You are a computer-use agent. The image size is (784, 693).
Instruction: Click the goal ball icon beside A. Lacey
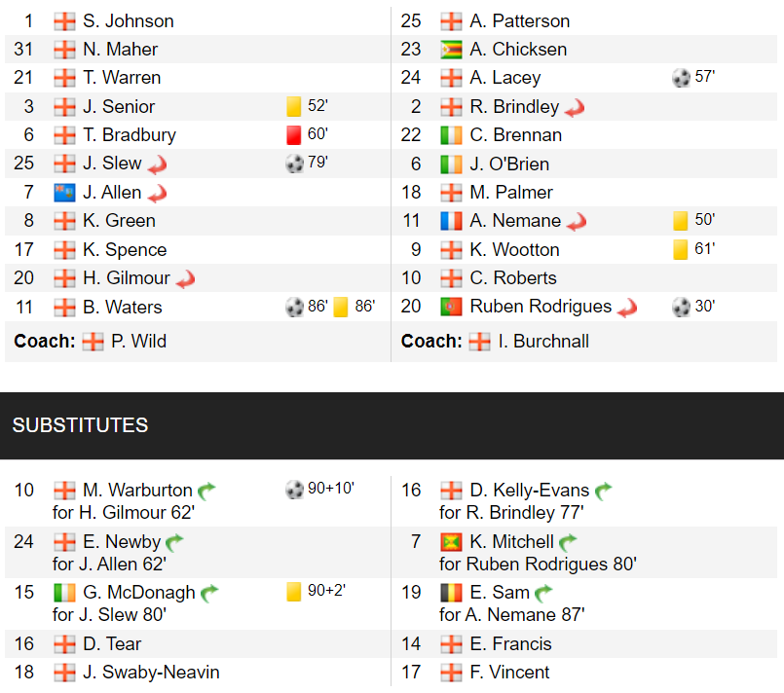pos(682,78)
